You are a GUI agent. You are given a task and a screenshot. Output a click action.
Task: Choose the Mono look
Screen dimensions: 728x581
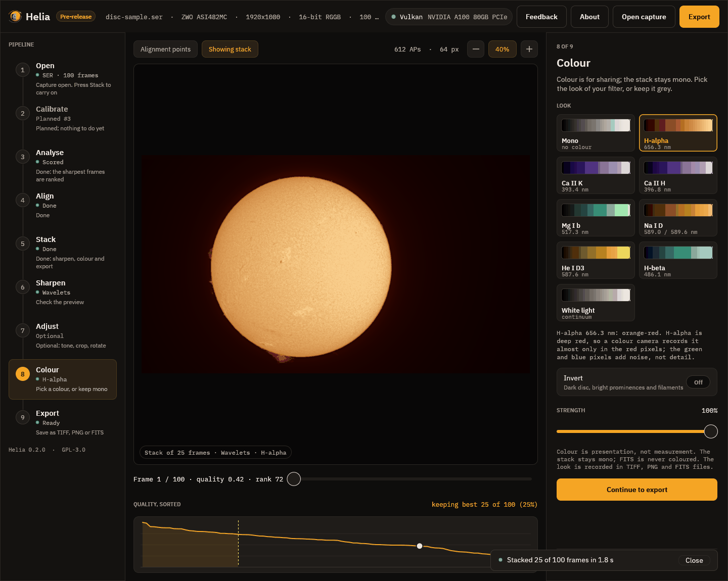596,133
